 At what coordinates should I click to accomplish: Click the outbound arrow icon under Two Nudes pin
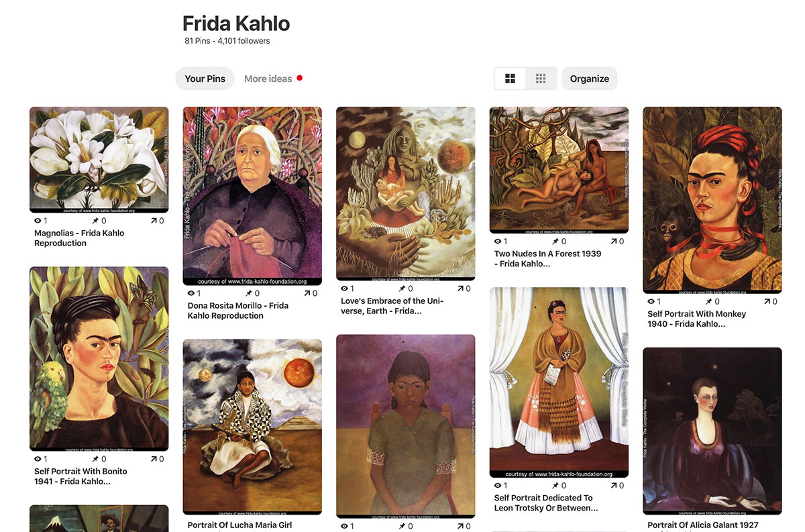[x=614, y=242]
